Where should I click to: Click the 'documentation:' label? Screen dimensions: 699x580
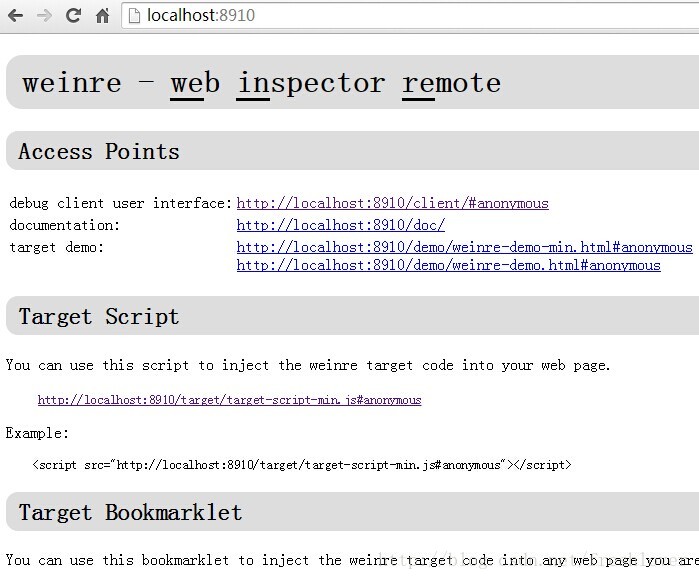click(x=65, y=225)
